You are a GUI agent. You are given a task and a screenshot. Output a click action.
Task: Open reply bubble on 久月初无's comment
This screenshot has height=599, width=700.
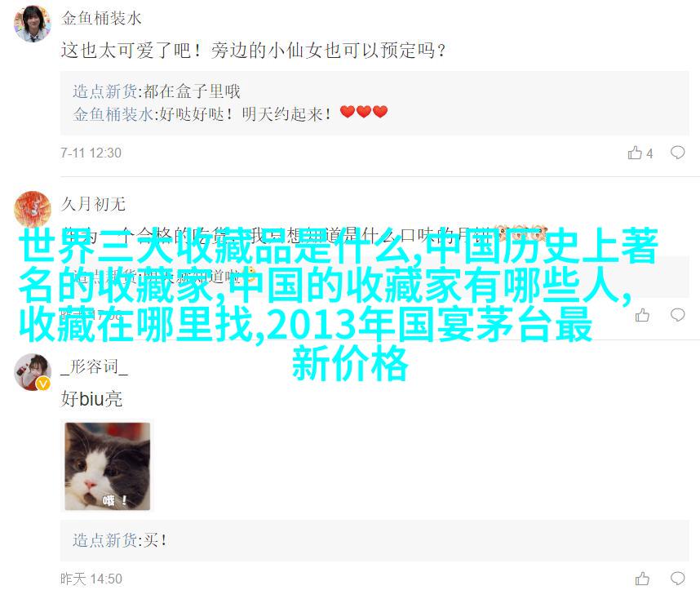(x=678, y=315)
